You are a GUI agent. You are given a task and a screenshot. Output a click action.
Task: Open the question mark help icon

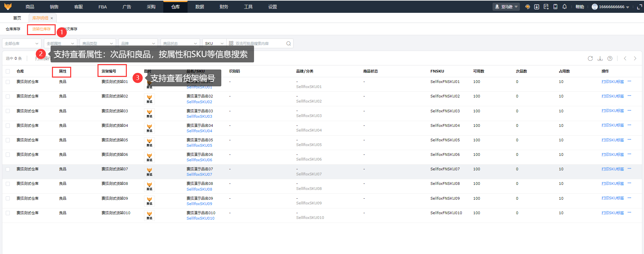click(610, 58)
